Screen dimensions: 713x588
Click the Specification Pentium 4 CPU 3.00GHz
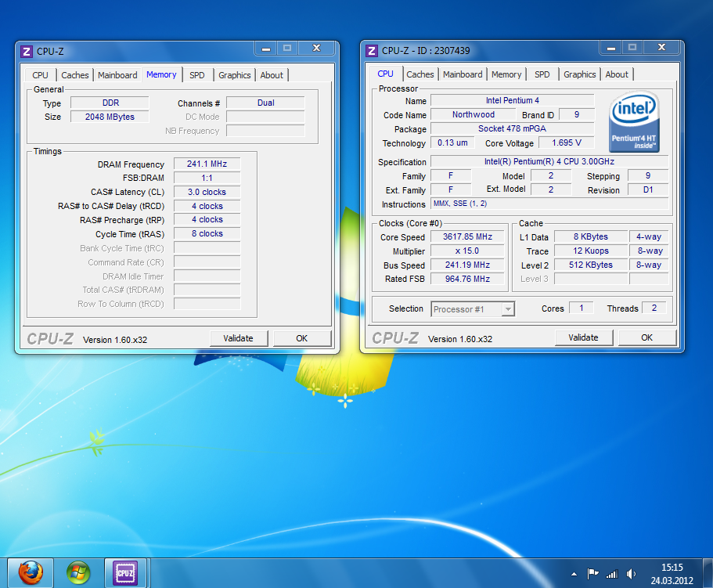click(x=549, y=161)
